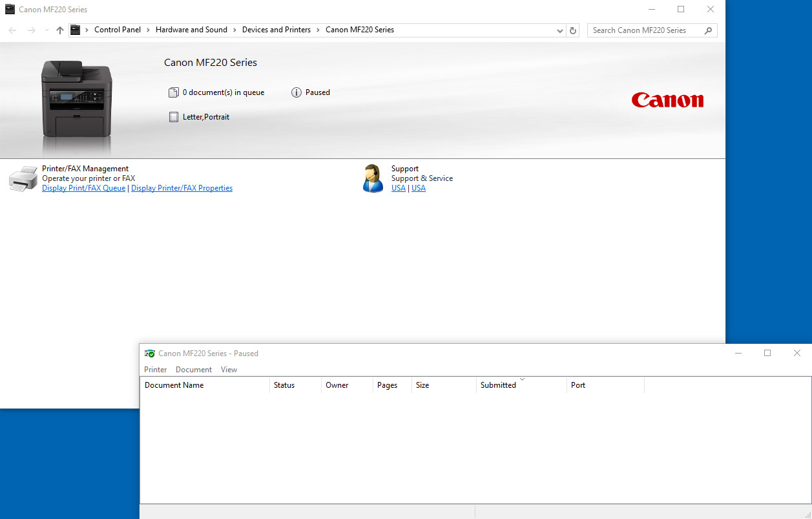Click the documents in queue icon
This screenshot has height=519, width=812.
(x=173, y=92)
